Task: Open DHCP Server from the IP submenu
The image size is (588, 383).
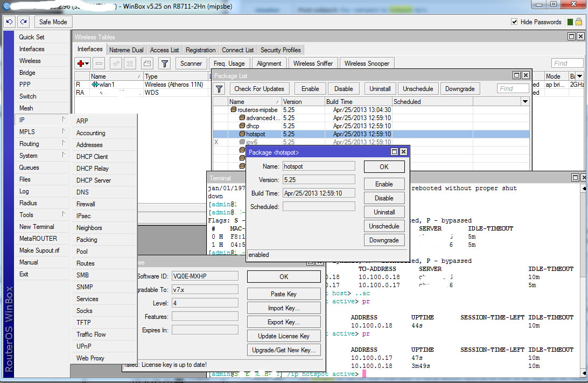Action: pos(94,180)
